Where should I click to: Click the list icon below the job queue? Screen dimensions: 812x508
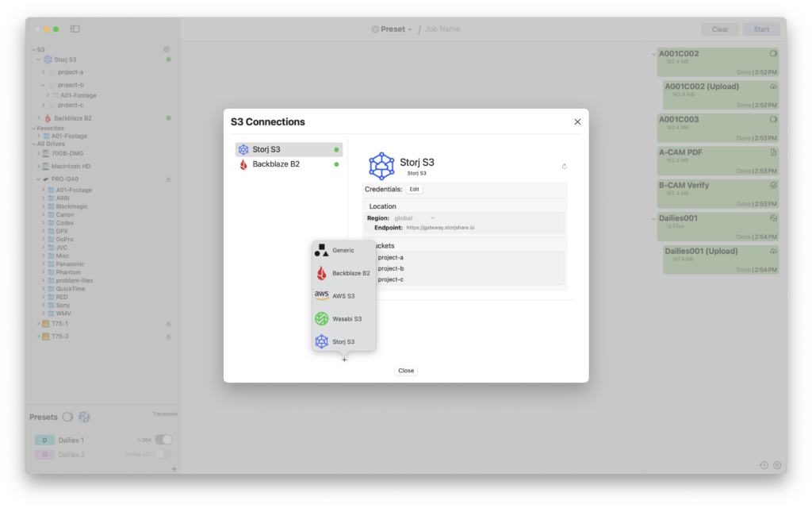pos(777,465)
